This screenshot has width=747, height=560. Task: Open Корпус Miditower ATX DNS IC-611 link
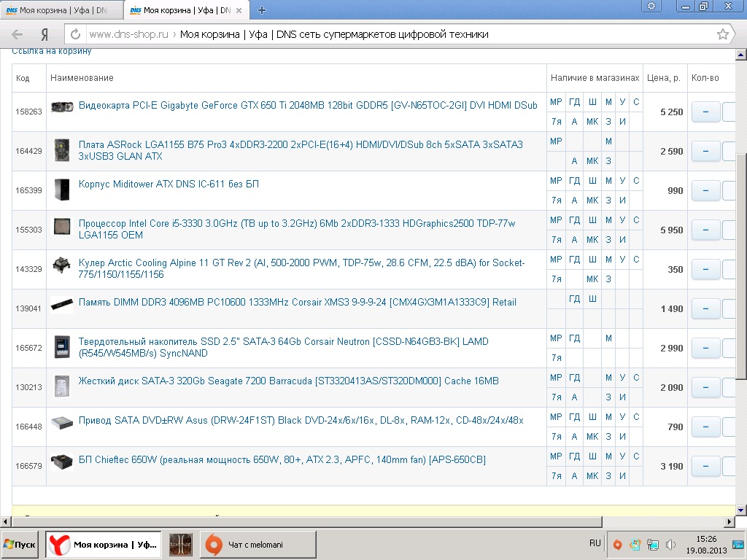coord(169,184)
